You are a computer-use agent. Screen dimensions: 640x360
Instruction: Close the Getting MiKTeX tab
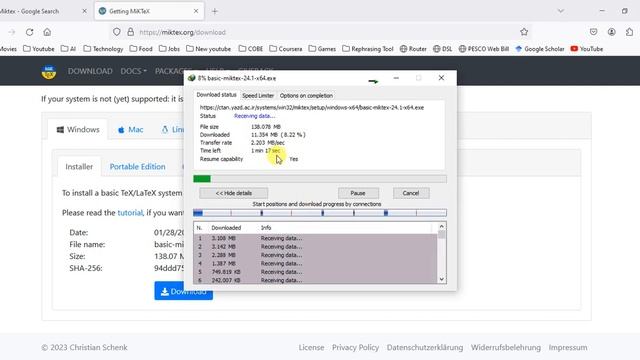tap(196, 11)
